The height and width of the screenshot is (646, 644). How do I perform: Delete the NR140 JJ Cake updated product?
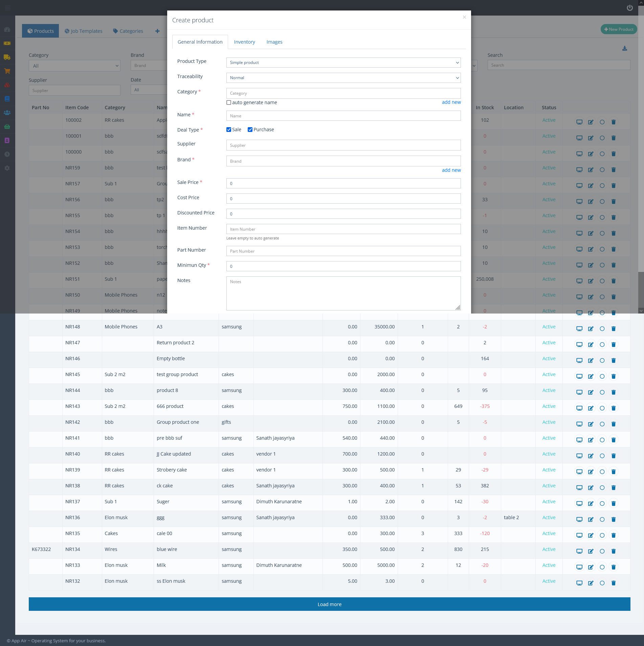point(613,456)
